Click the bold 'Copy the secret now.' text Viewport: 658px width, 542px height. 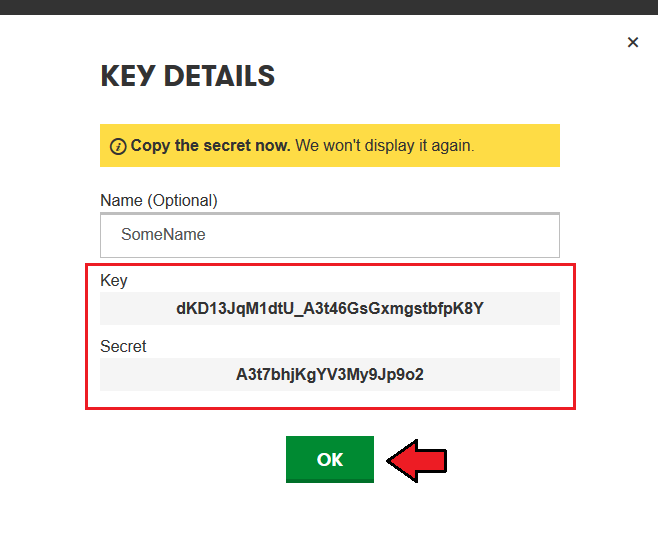[x=210, y=146]
